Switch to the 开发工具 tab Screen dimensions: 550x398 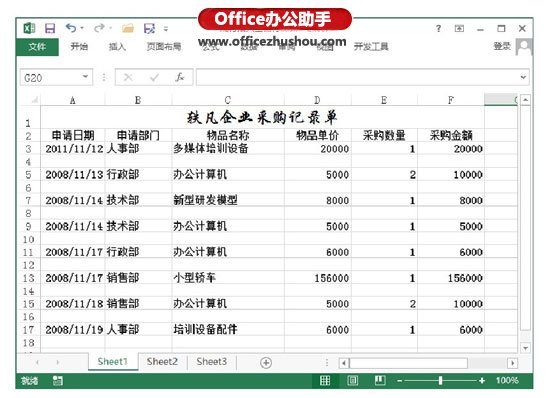pyautogui.click(x=371, y=46)
